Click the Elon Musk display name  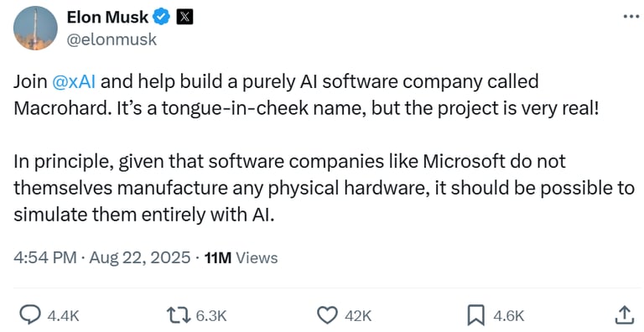107,18
